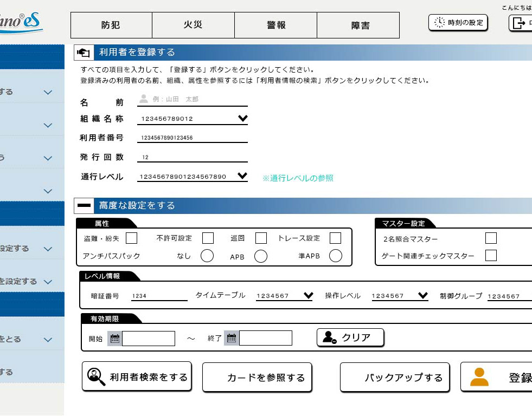Image resolution: width=532 pixels, height=416 pixels.
Task: Open the 防犯 tab
Action: [x=111, y=25]
